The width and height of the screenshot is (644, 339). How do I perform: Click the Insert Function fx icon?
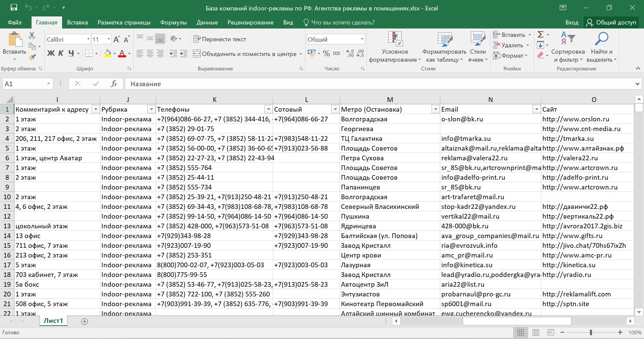coord(114,84)
